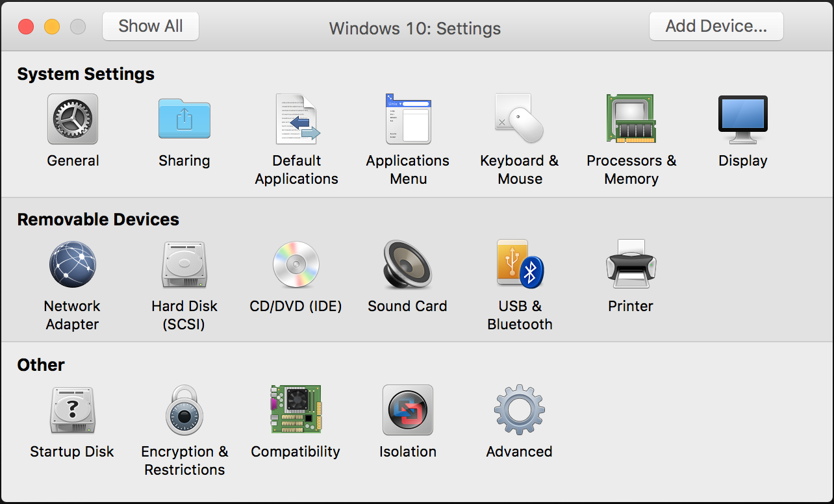Image resolution: width=834 pixels, height=504 pixels.
Task: Open Sharing folder settings
Action: (x=184, y=119)
